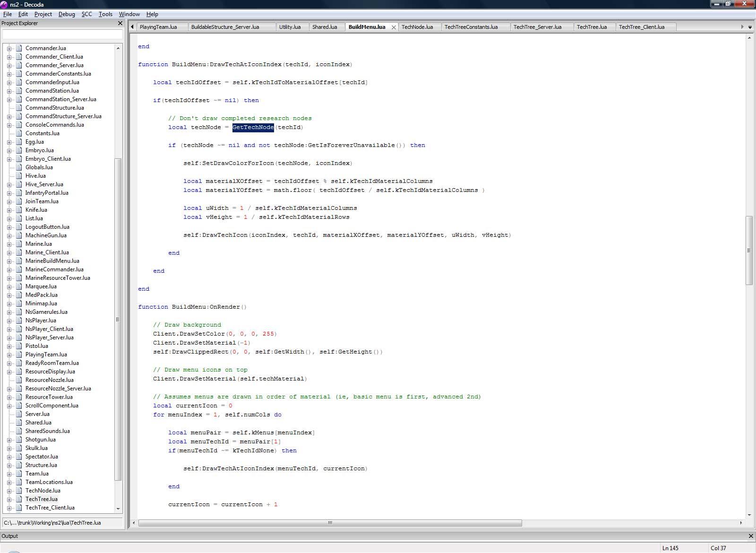Click the editor scroll-down arrow
This screenshot has height=553, width=756.
(x=749, y=515)
